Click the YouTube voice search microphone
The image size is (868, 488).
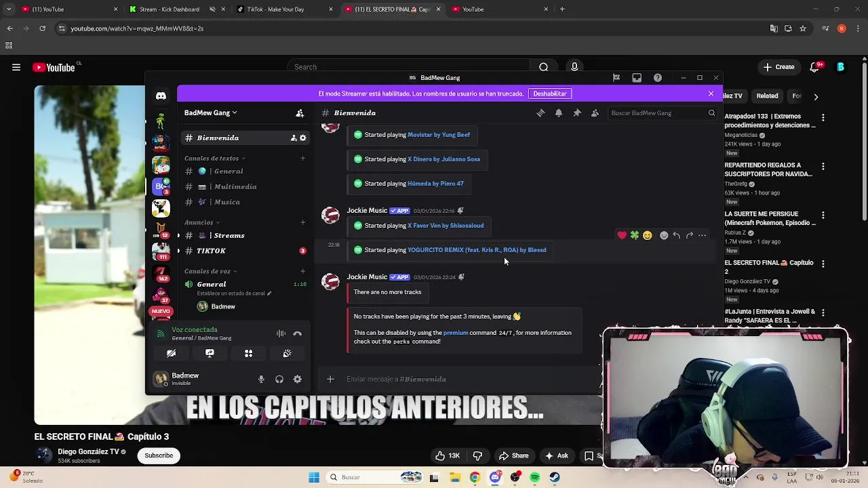click(x=574, y=67)
